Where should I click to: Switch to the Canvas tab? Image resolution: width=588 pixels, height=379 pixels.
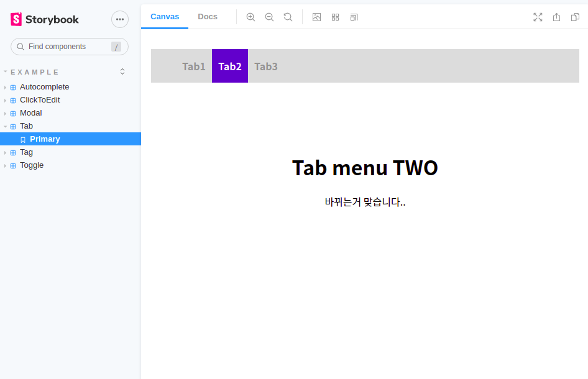[x=165, y=17]
